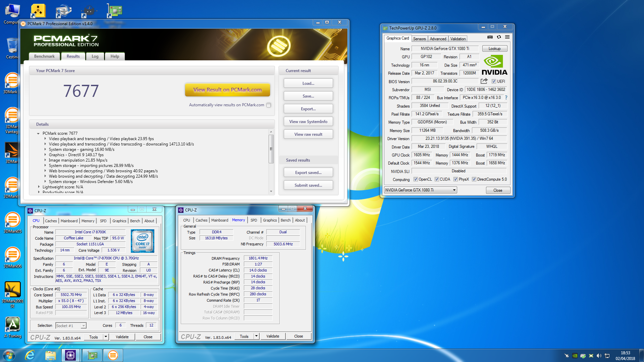
Task: Open the Help tab in PCMark 7
Action: pyautogui.click(x=115, y=56)
